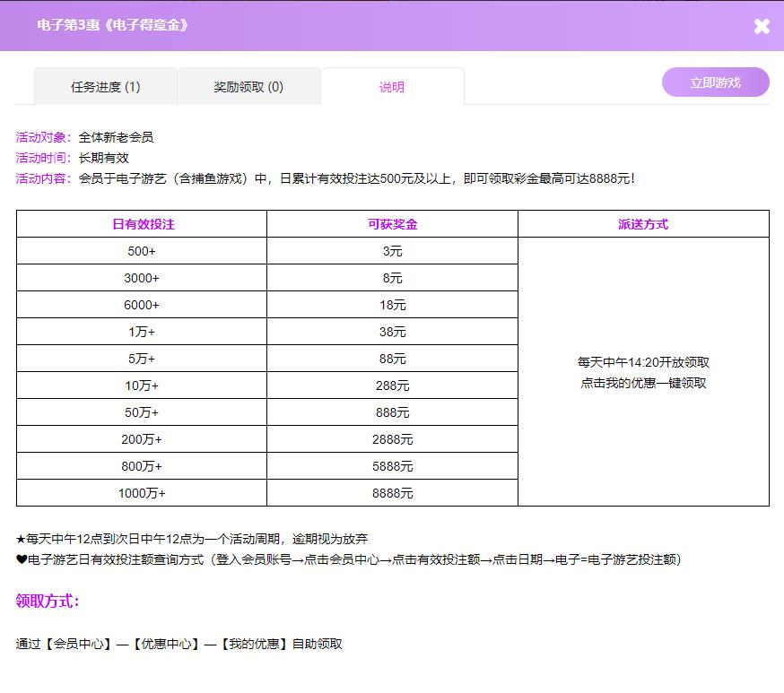
Task: Click the 活动对象 label
Action: pyautogui.click(x=42, y=137)
